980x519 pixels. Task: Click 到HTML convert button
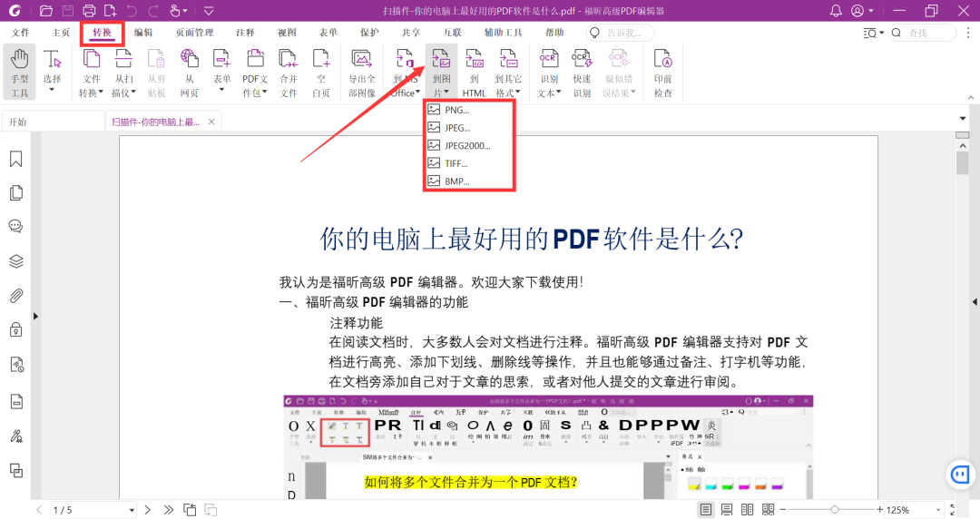pos(475,73)
